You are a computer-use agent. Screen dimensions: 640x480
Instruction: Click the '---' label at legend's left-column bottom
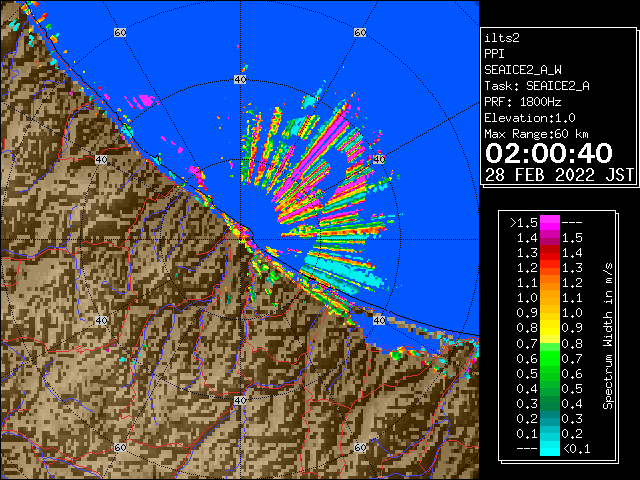click(527, 448)
